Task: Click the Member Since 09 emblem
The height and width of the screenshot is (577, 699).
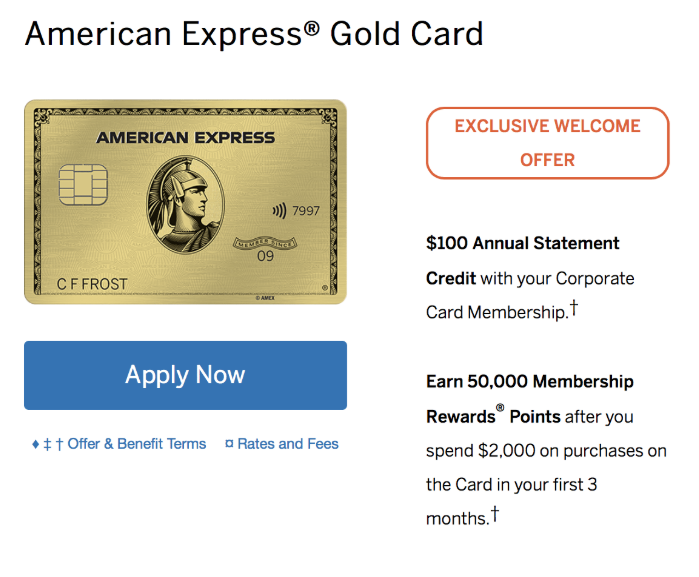Action: coord(265,249)
